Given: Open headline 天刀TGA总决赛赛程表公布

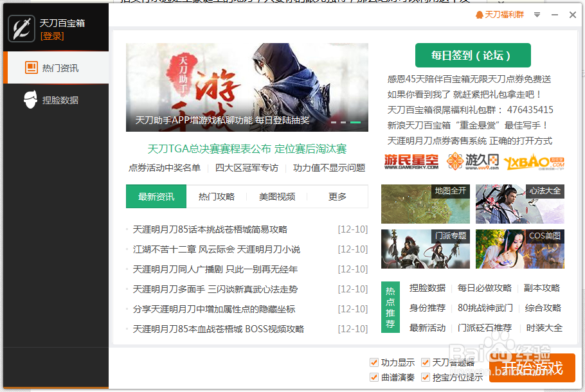Looking at the screenshot, I should [x=247, y=149].
